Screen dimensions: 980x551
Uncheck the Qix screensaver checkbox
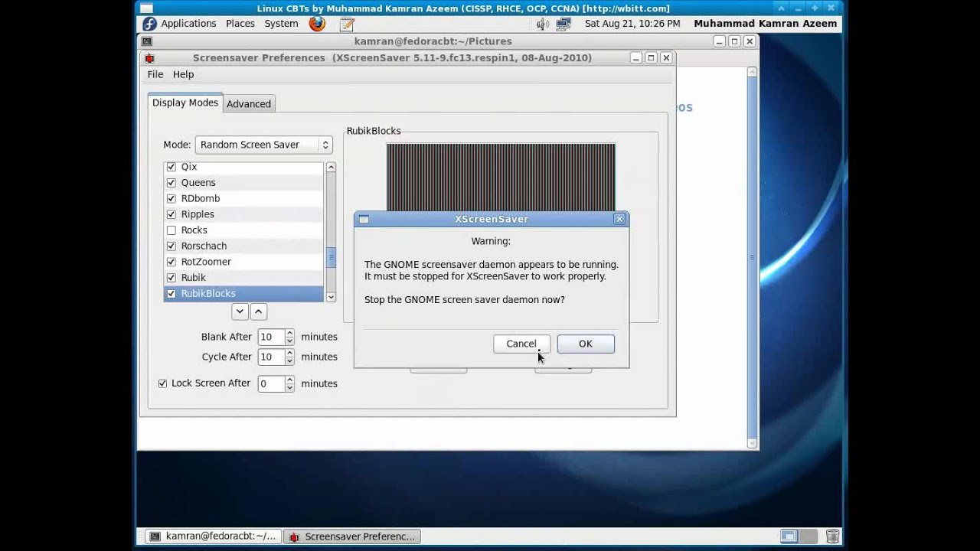click(x=171, y=167)
